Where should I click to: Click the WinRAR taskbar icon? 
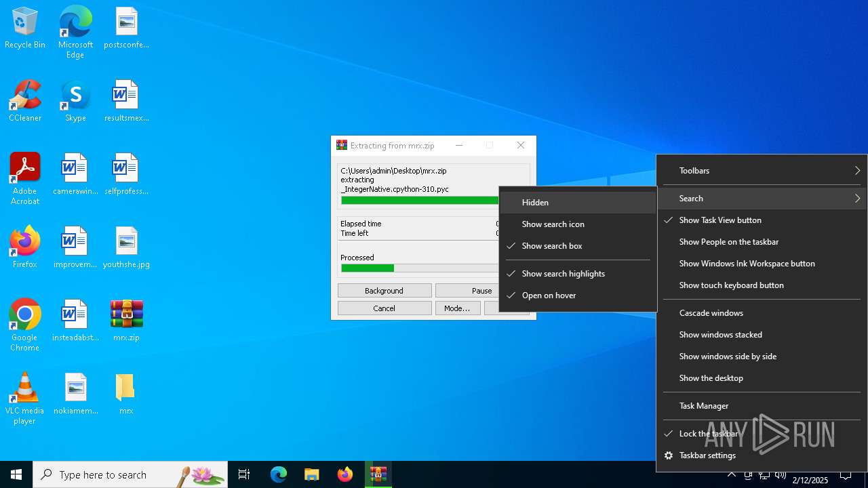coord(378,474)
